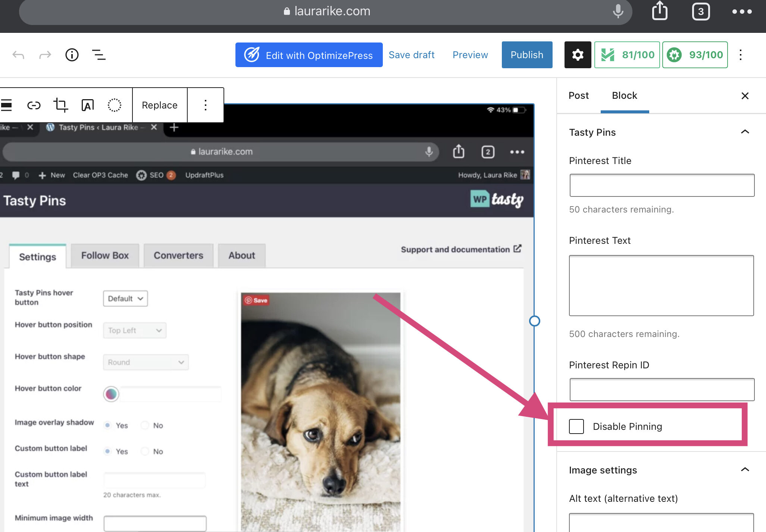This screenshot has height=532, width=766.
Task: Open MonsterInsights headline score 81/100
Action: [627, 55]
